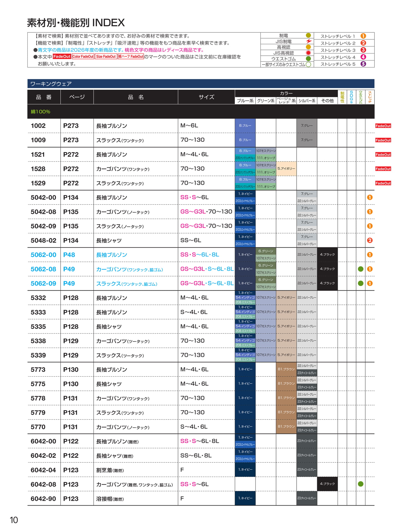Select the ワーキングウェア section header bar
413x532 pixels.
click(x=201, y=84)
